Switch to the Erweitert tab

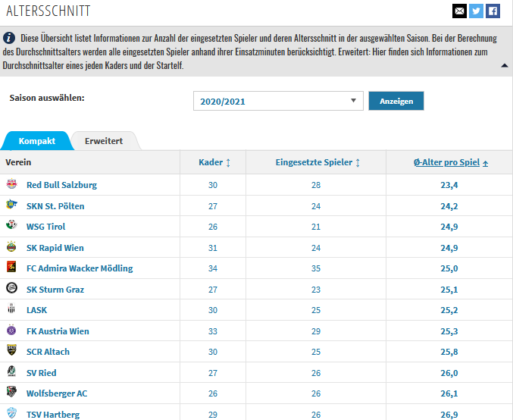coord(104,141)
